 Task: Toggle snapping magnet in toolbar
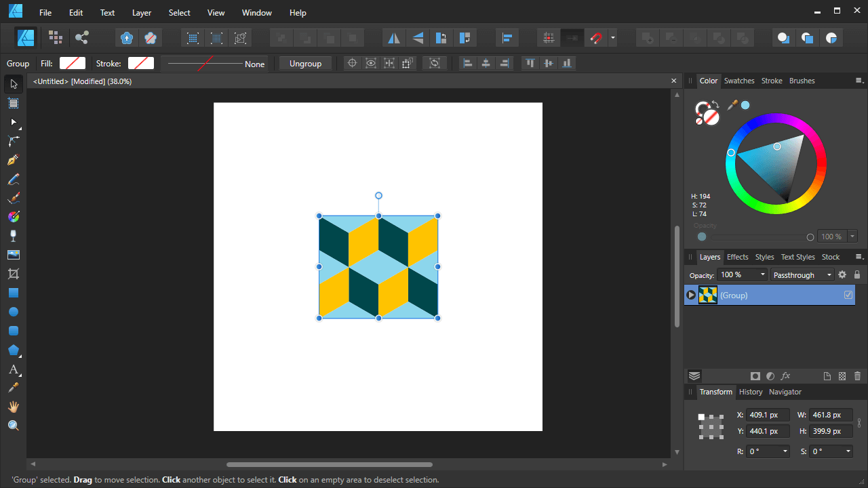(596, 38)
